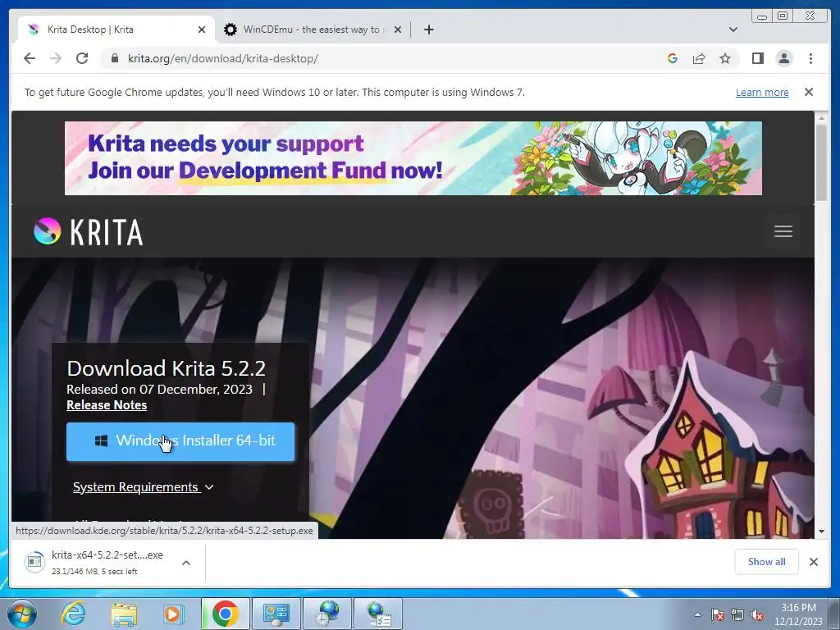Click the Krita logo to go home

point(89,231)
